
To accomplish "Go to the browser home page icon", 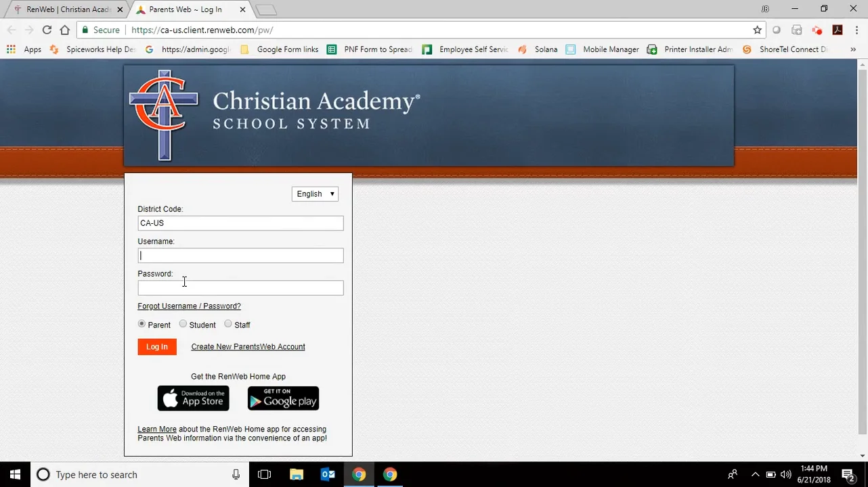I will (64, 30).
